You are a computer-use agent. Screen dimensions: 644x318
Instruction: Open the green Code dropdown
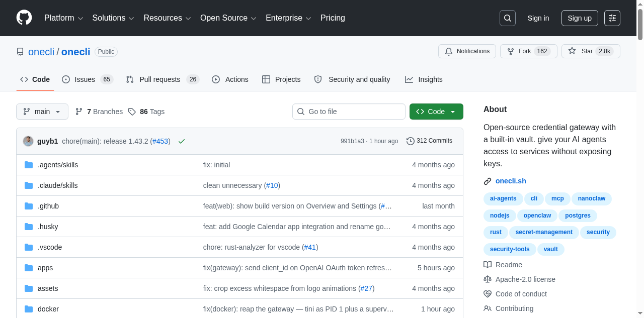click(436, 112)
